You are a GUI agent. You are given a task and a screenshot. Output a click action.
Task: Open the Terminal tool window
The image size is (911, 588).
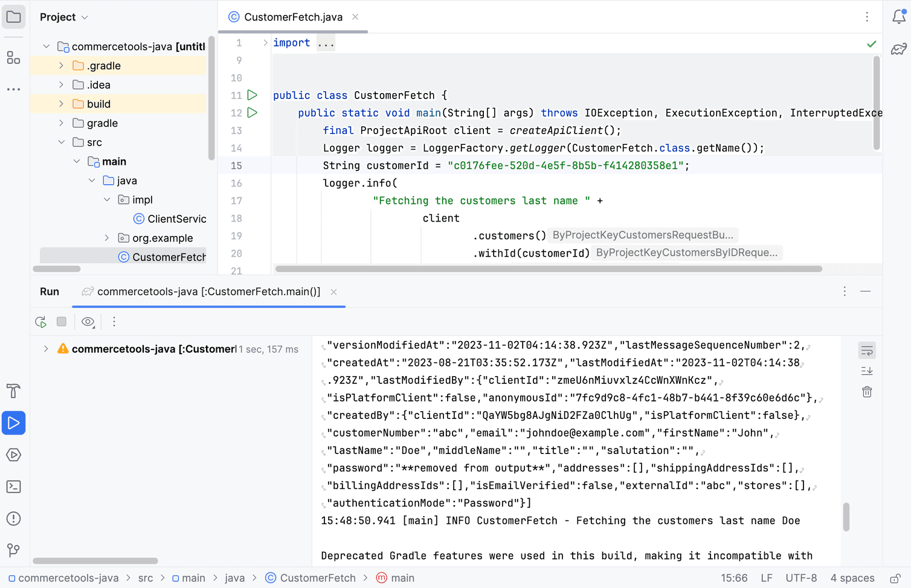click(13, 487)
